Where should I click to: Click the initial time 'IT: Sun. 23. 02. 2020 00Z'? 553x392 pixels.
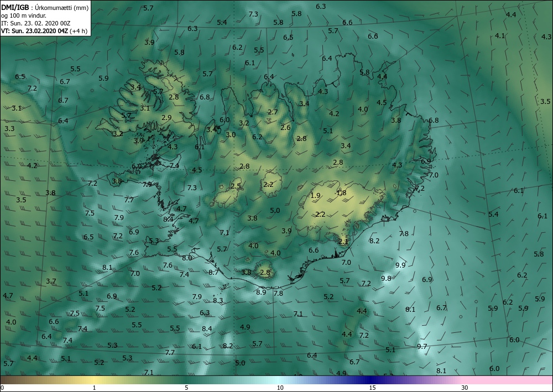[35, 23]
